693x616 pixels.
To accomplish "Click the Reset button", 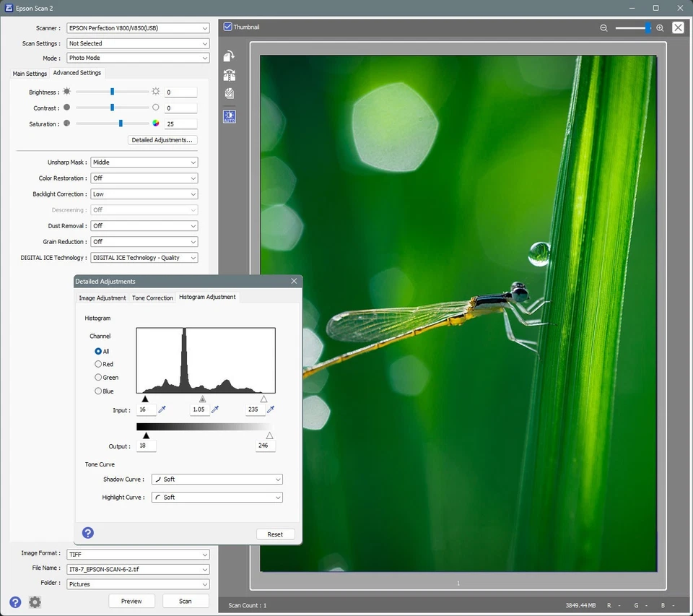I will [275, 534].
